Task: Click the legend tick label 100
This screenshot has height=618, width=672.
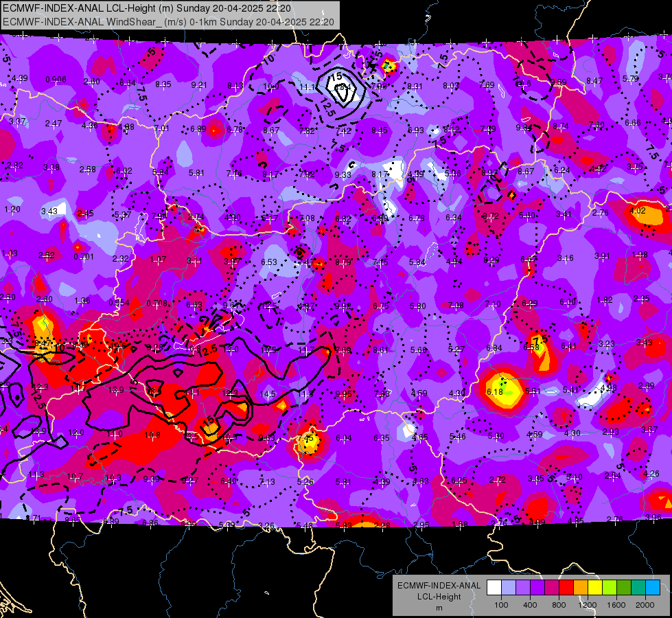Action: tap(501, 605)
